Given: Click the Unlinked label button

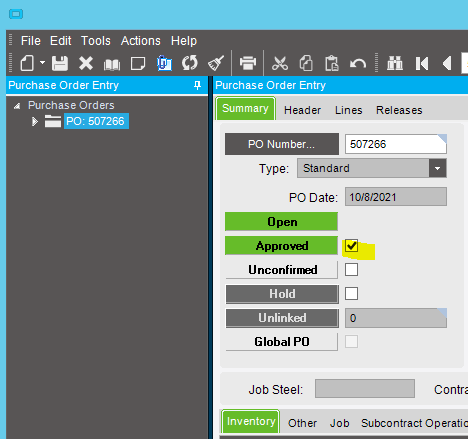Looking at the screenshot, I should pos(282,318).
